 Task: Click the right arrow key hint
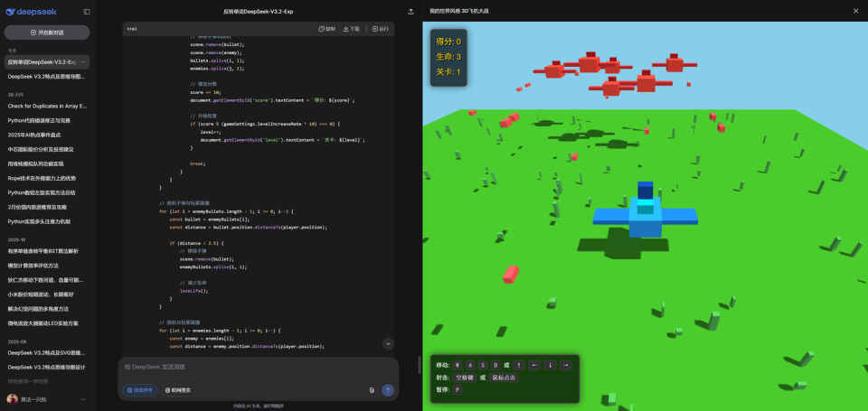[x=566, y=365]
